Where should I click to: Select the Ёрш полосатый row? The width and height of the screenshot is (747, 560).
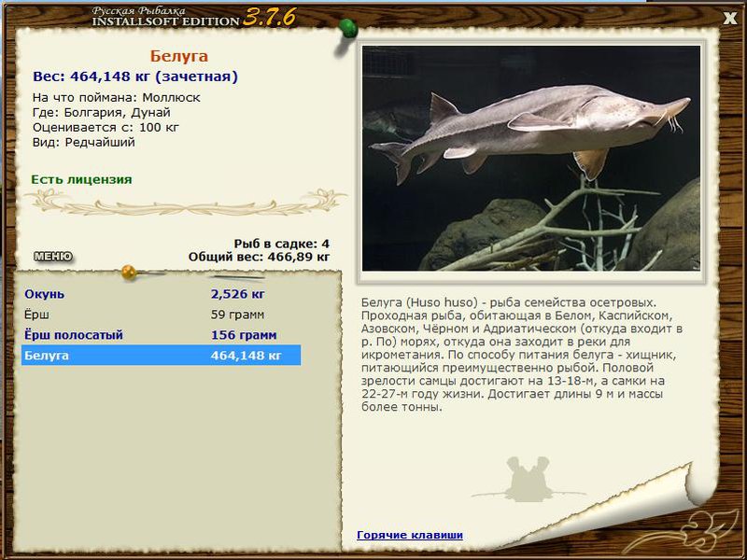tap(161, 335)
